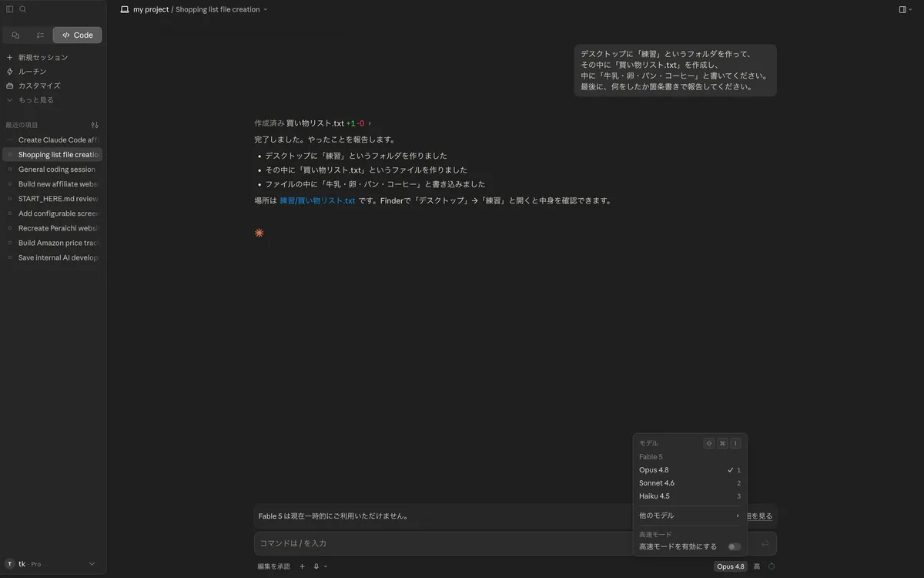Open Build new affiliate website session

click(x=52, y=184)
